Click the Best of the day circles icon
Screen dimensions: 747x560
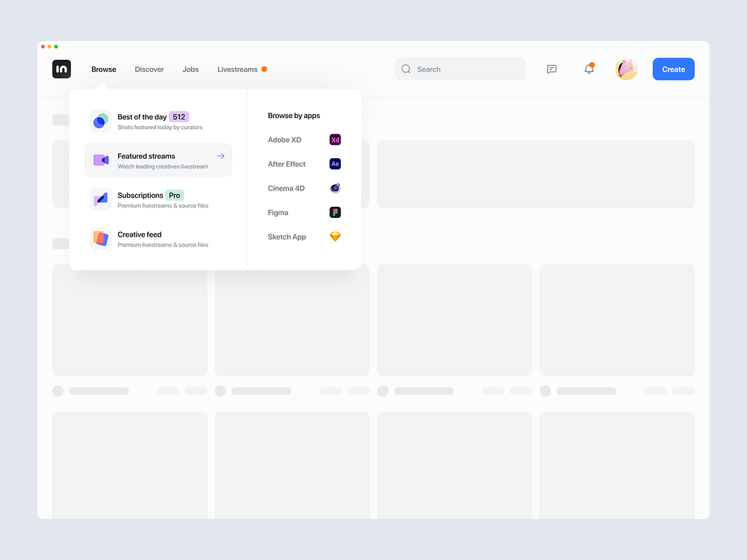tap(101, 121)
